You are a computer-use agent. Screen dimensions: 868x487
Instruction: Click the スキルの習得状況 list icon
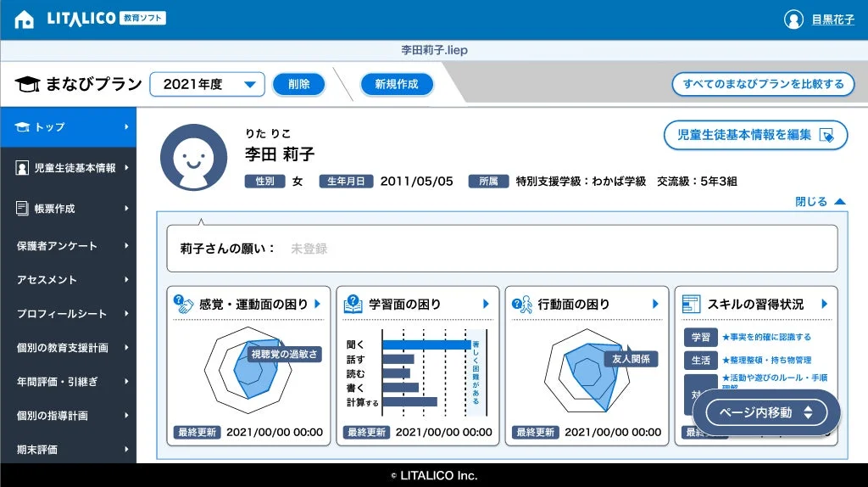691,304
